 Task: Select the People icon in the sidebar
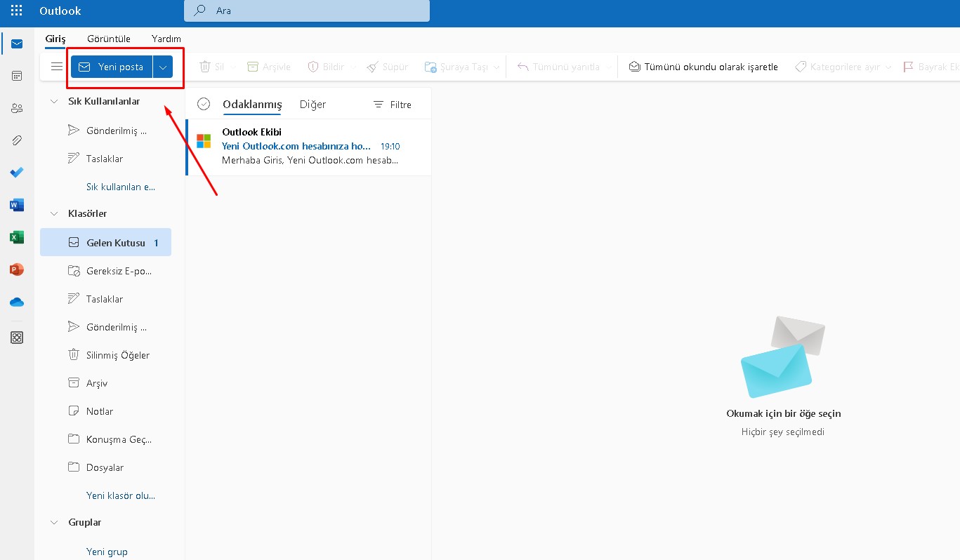tap(16, 107)
